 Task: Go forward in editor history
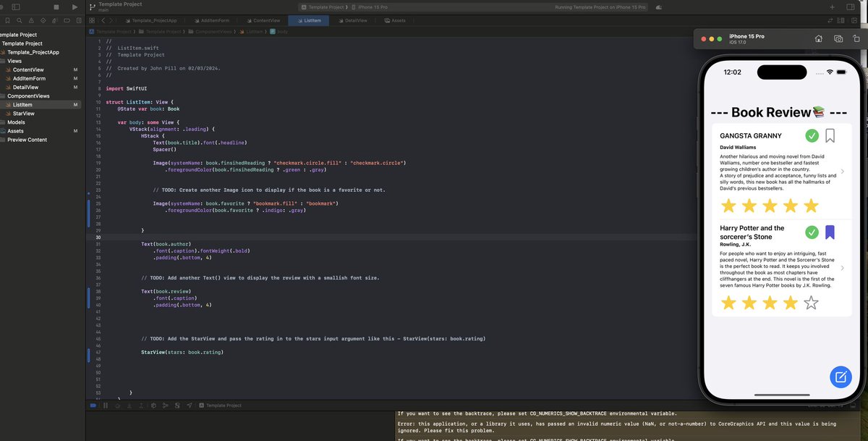113,21
